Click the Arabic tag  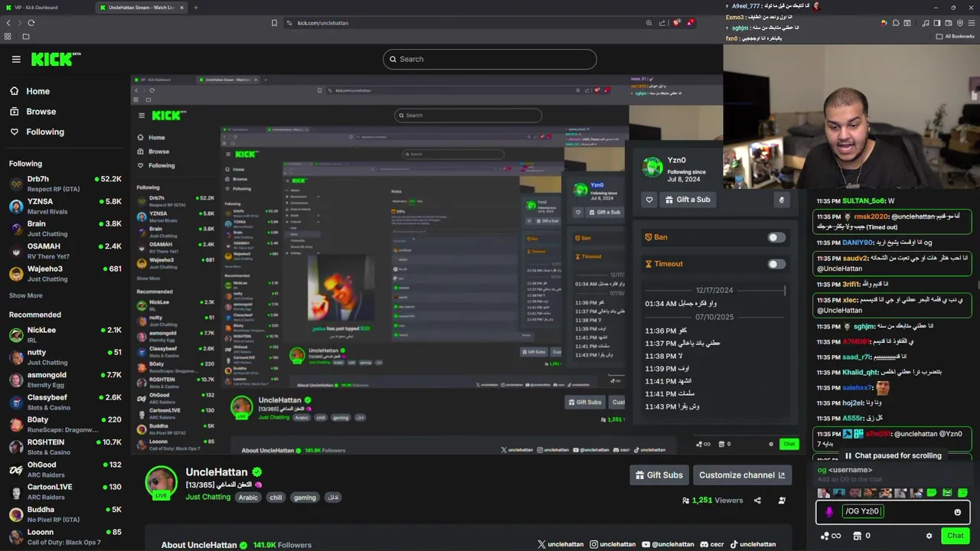(x=248, y=497)
